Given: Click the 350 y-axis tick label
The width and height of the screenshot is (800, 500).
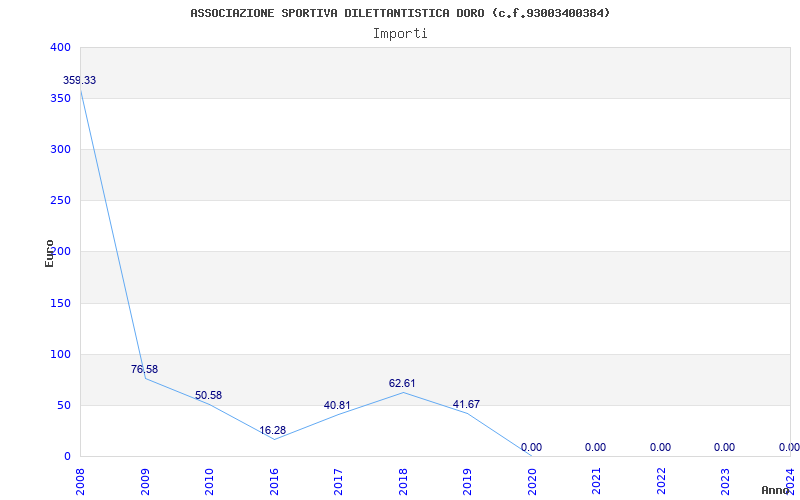Looking at the screenshot, I should point(60,98).
